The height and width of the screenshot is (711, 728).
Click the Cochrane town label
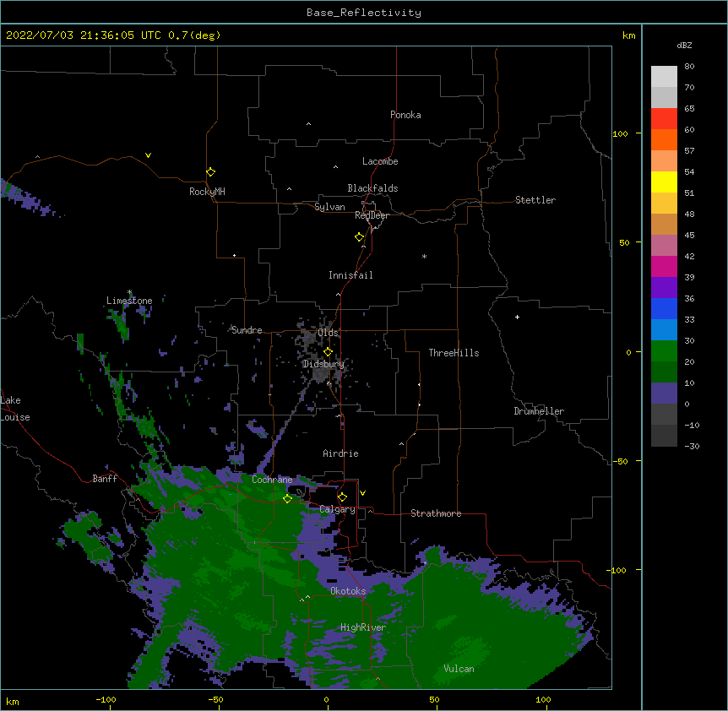pyautogui.click(x=272, y=480)
